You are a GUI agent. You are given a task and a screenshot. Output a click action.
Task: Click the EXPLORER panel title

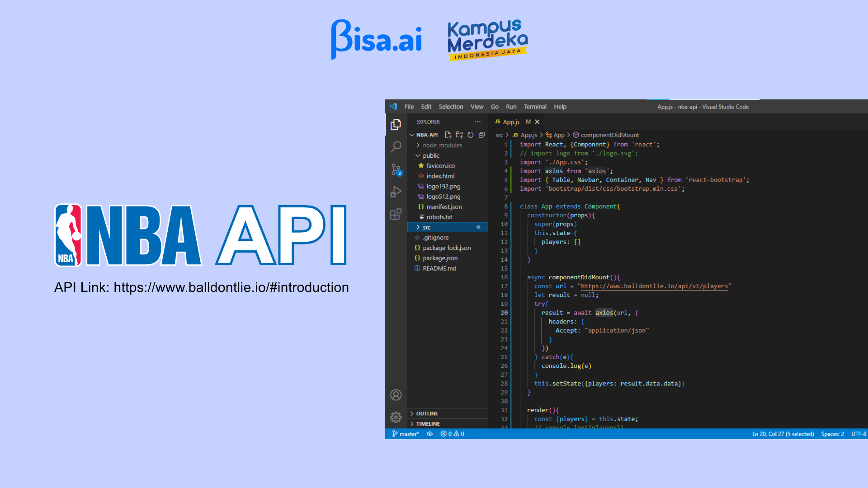point(428,122)
